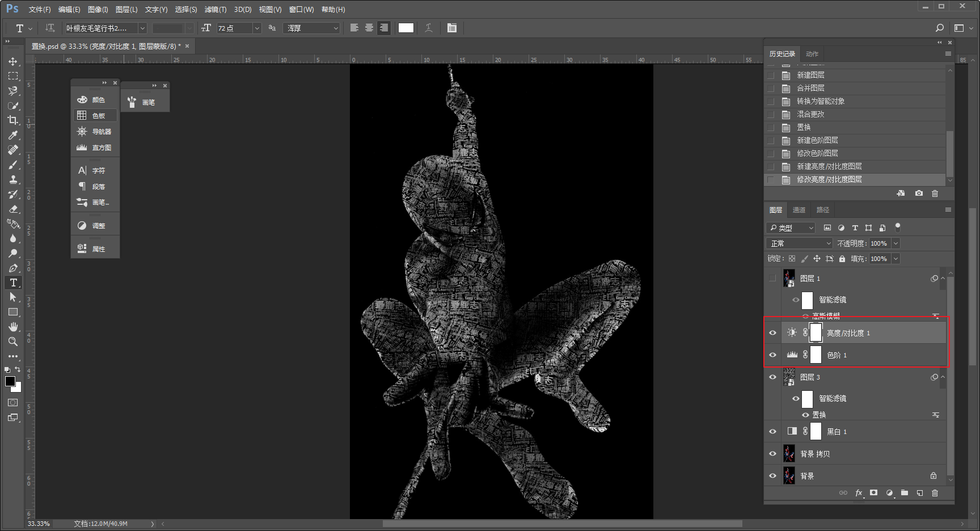
Task: Select the Path Selection tool
Action: click(12, 297)
